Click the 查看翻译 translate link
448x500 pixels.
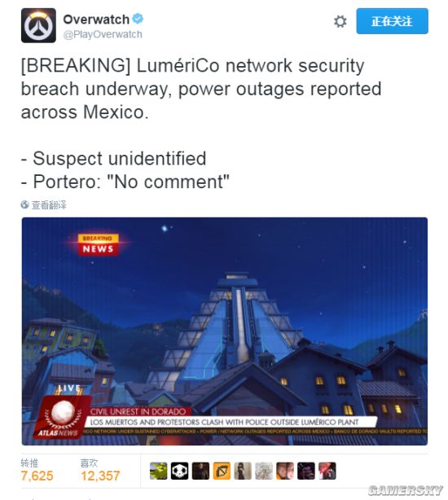click(49, 204)
